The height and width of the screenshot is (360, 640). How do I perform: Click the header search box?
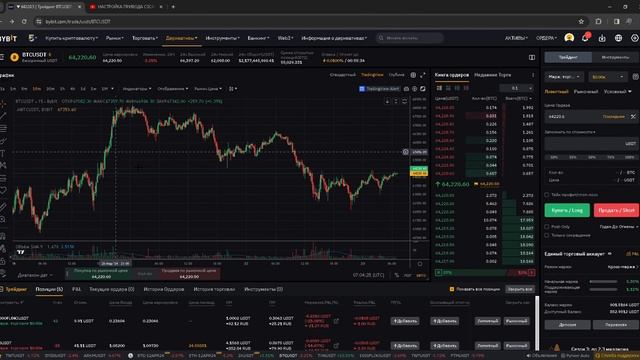[x=410, y=38]
